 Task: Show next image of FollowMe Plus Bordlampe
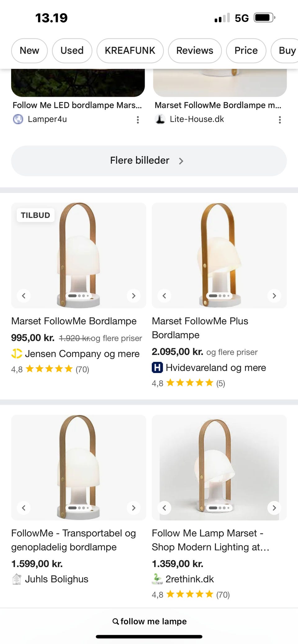(274, 296)
